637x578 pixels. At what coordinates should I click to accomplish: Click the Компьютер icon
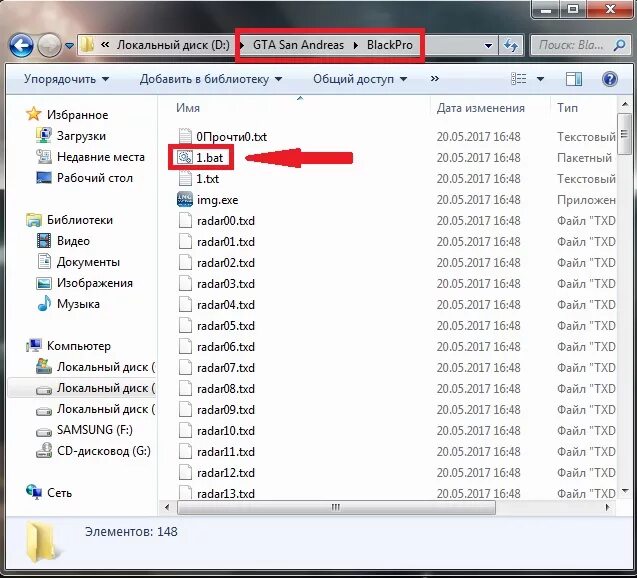coord(34,345)
